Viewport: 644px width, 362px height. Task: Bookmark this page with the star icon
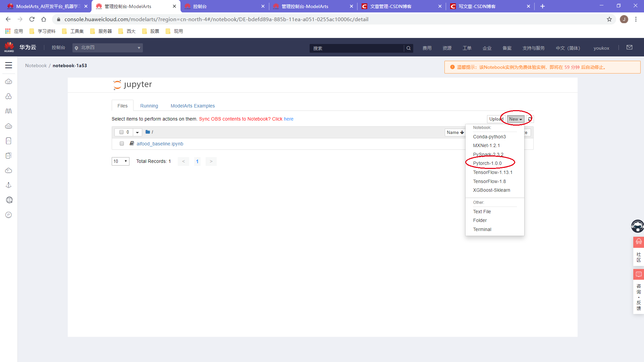tap(609, 19)
